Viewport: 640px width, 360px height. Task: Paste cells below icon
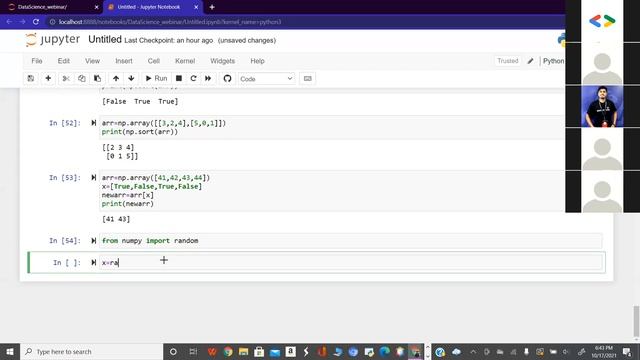98,78
